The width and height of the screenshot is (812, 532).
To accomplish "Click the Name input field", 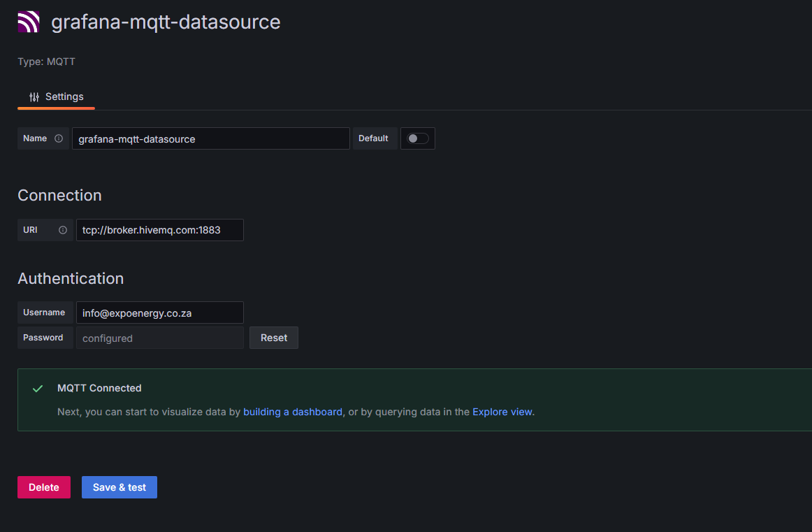I will click(210, 138).
